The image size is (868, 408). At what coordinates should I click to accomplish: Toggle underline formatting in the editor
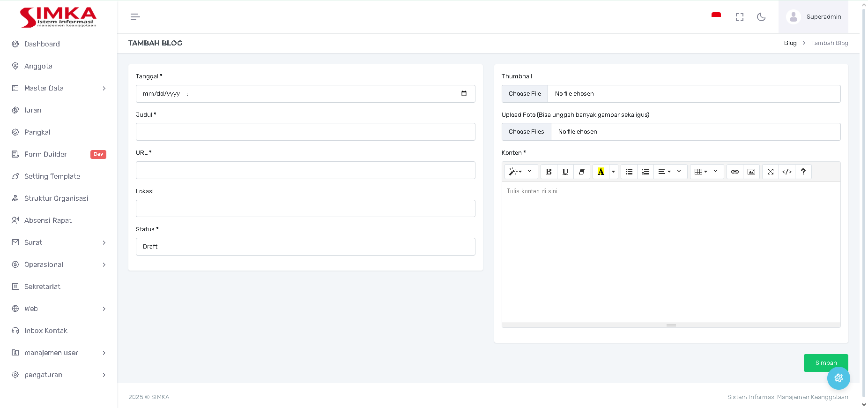click(x=565, y=172)
